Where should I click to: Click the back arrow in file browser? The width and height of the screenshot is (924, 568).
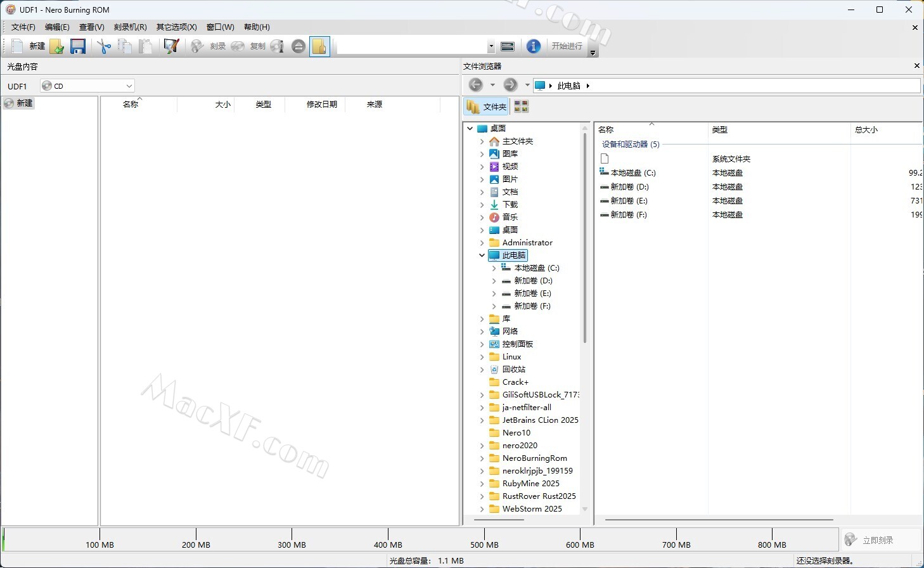click(476, 85)
